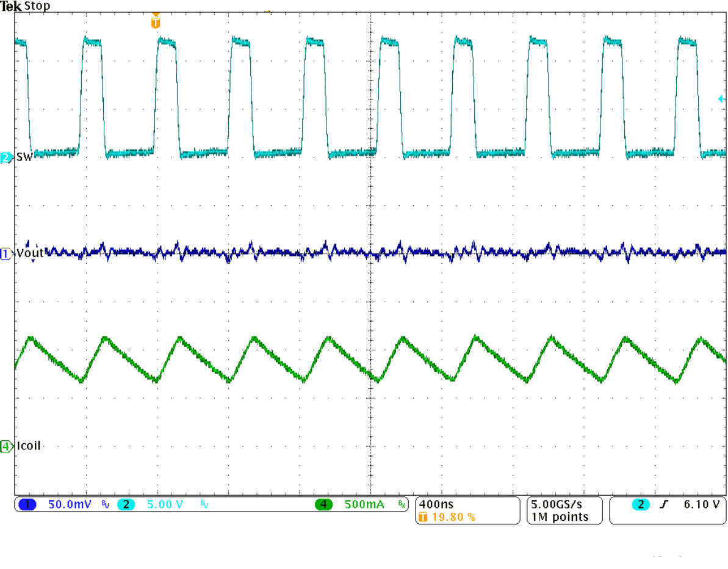Adjust the 19.80% trigger position value
This screenshot has height=569, width=728.
453,516
